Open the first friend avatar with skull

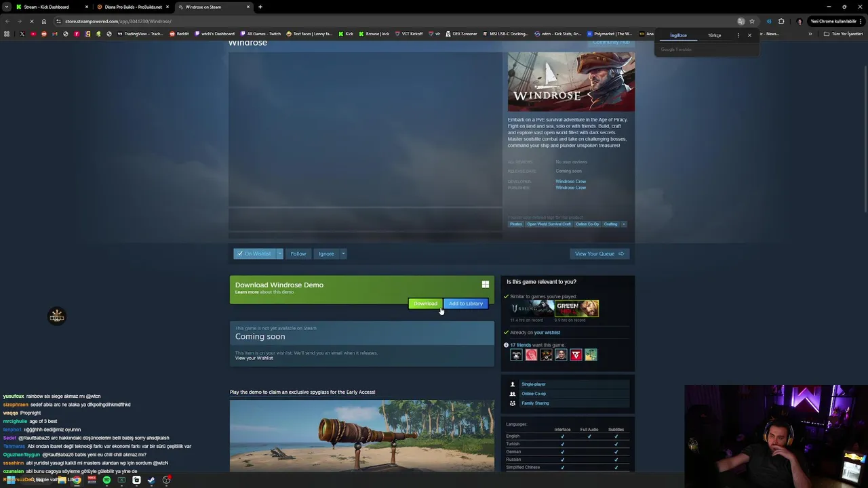pyautogui.click(x=516, y=354)
